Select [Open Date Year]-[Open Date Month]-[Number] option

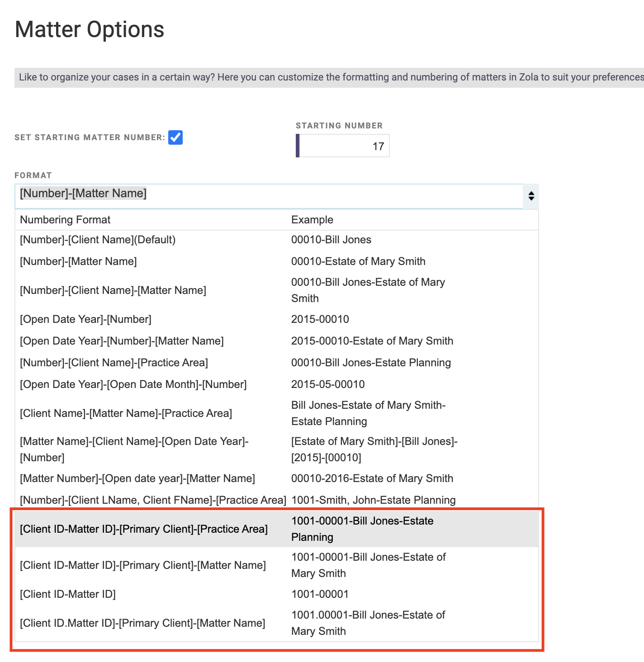pos(277,384)
